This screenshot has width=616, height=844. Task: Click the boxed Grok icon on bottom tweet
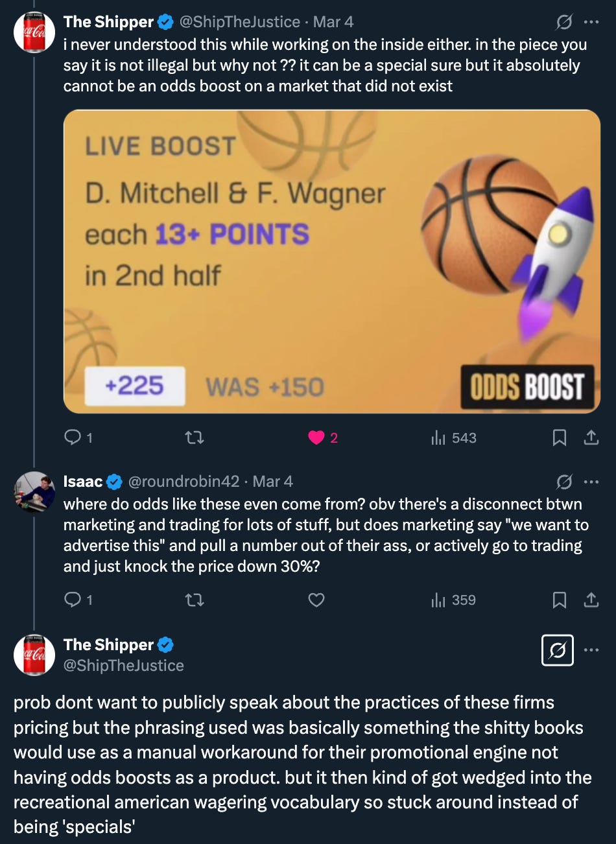coord(558,650)
